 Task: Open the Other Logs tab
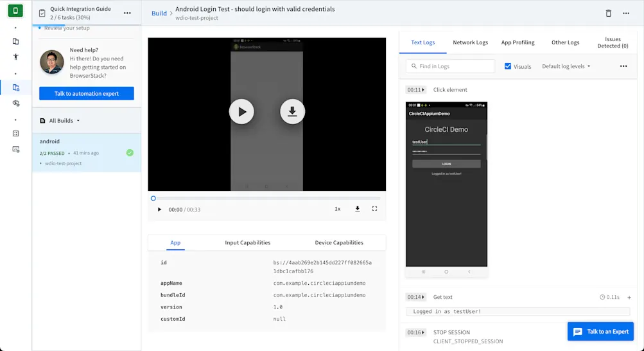click(565, 42)
